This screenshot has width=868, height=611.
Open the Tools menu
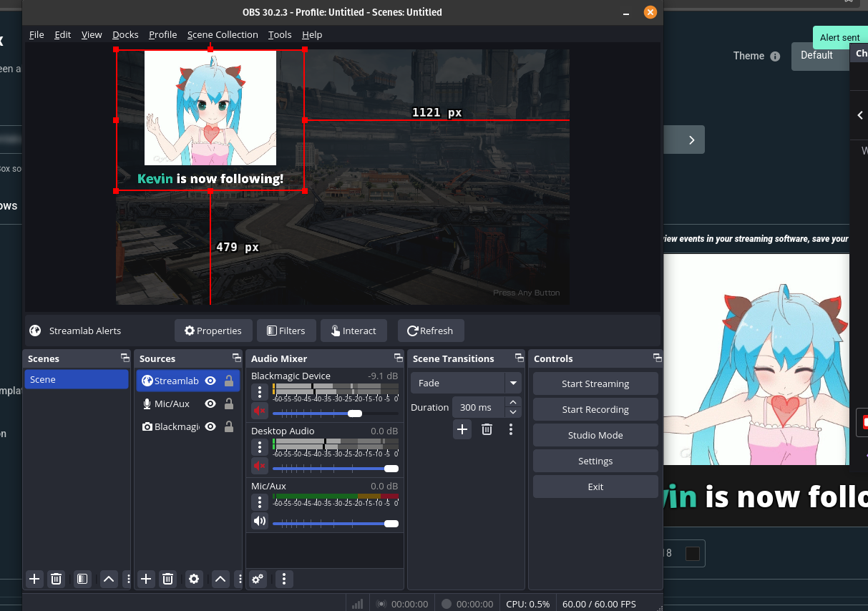280,34
